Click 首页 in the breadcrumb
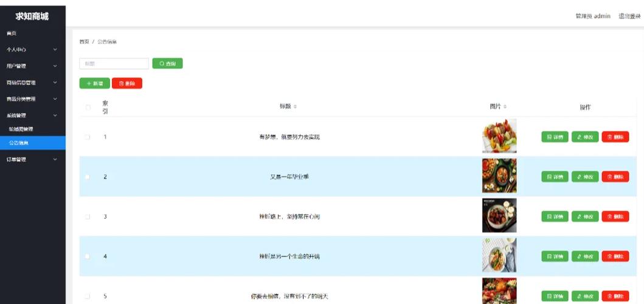This screenshot has height=304, width=644. click(84, 41)
